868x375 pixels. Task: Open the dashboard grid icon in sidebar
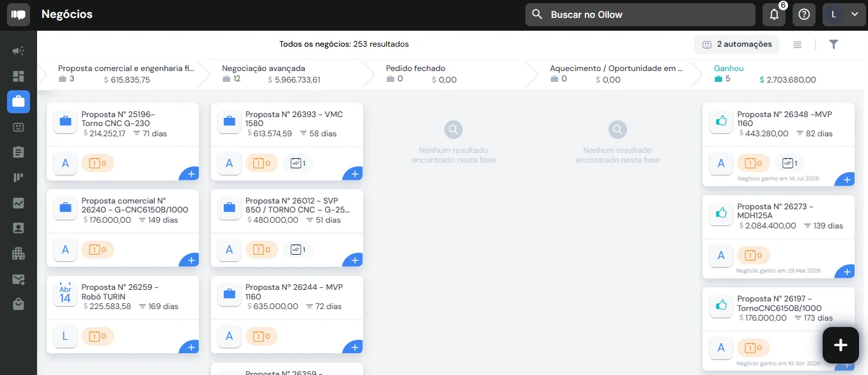(x=19, y=76)
